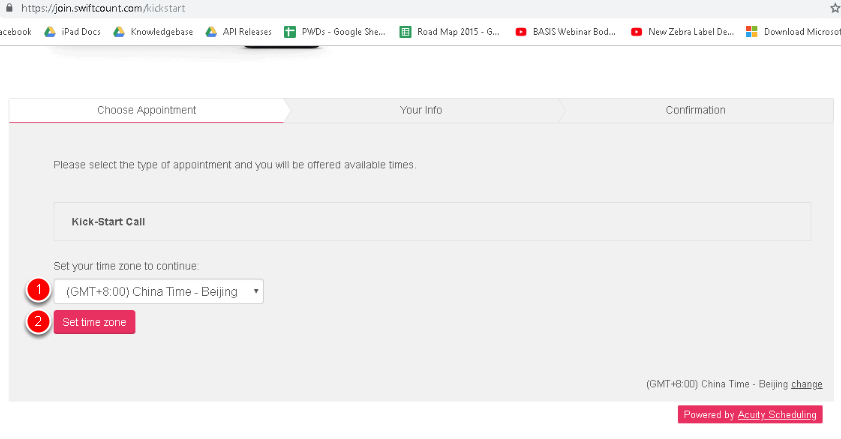Open the API Releases bookmark
The image size is (841, 439).
coord(239,32)
